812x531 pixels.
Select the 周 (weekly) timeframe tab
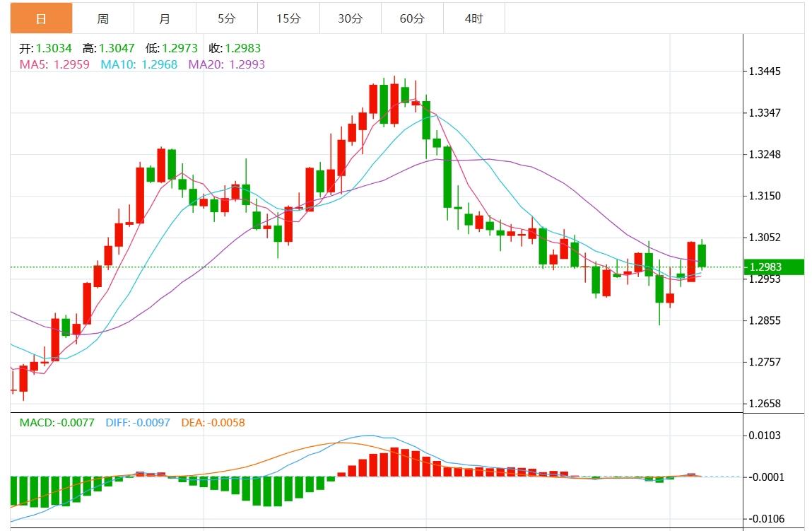coord(103,18)
